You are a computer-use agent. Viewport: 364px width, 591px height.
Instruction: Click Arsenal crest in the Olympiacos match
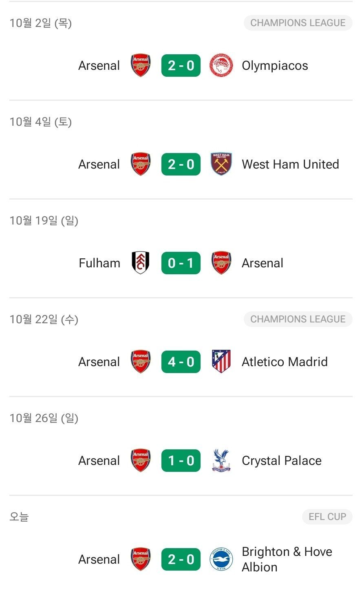tap(141, 65)
